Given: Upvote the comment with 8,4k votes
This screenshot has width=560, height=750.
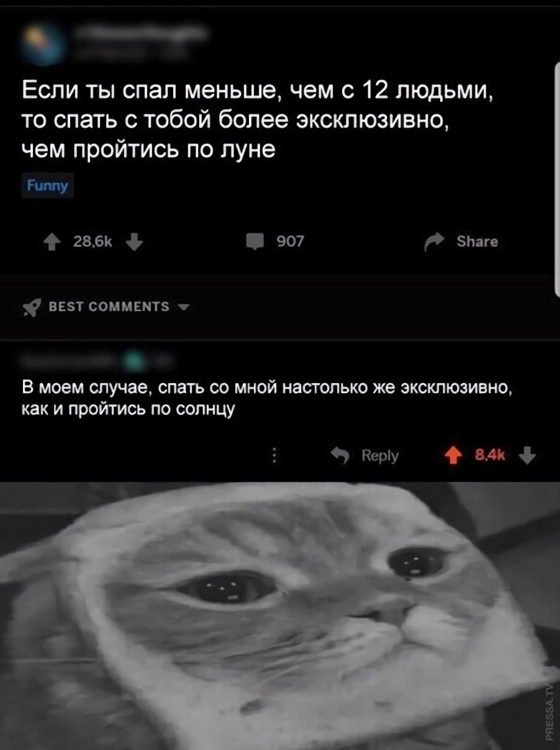Looking at the screenshot, I should pos(455,457).
